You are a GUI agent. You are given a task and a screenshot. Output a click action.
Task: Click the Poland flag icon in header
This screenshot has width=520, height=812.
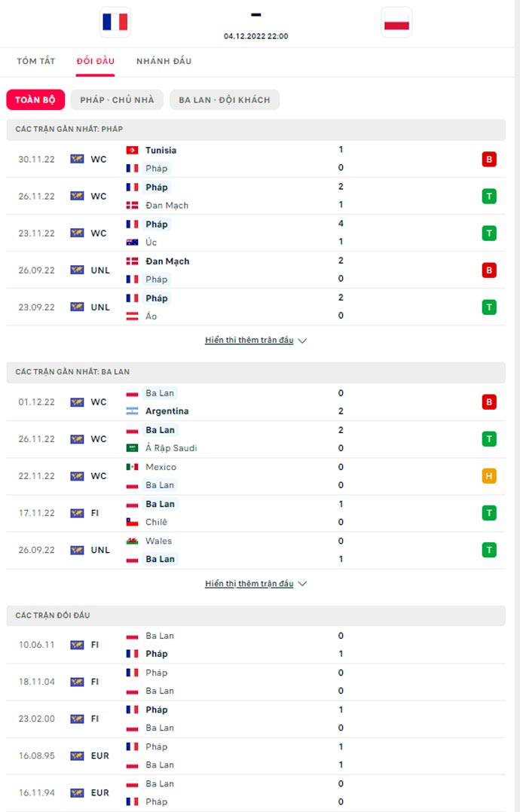coord(396,22)
